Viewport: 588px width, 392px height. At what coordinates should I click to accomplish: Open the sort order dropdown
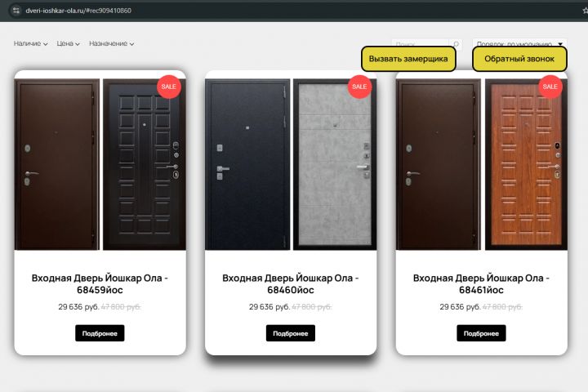[x=519, y=44]
